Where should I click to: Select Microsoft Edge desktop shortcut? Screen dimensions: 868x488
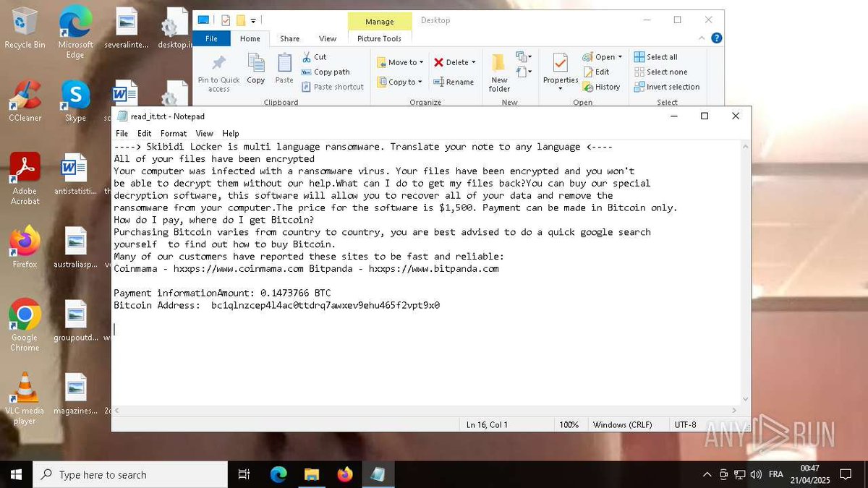75,33
